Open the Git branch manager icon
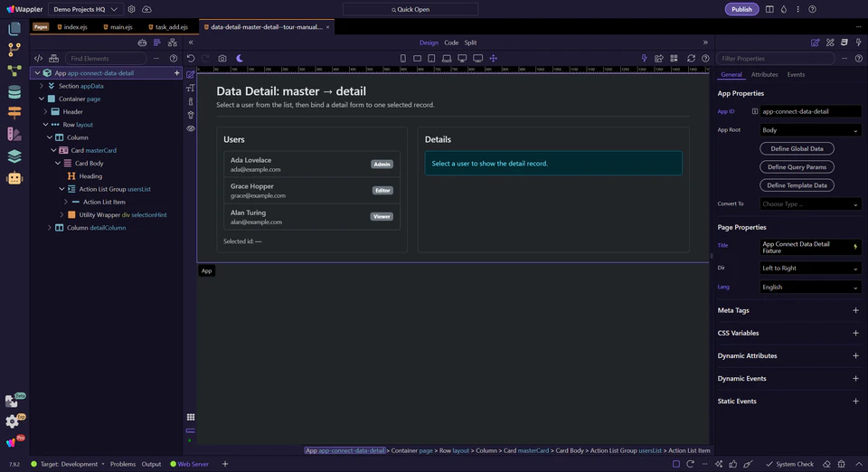 14,49
